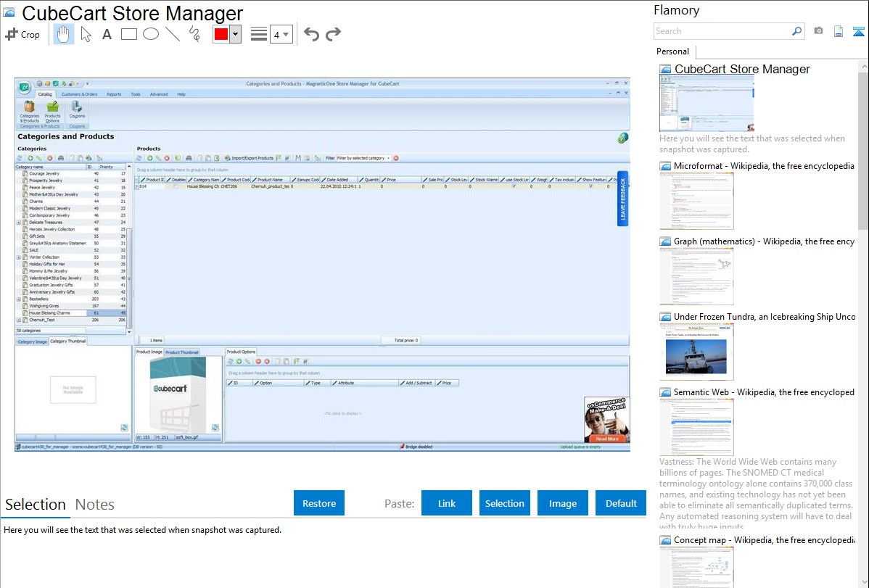
Task: Toggle the Disabled checkbox for product 814
Action: pos(176,187)
